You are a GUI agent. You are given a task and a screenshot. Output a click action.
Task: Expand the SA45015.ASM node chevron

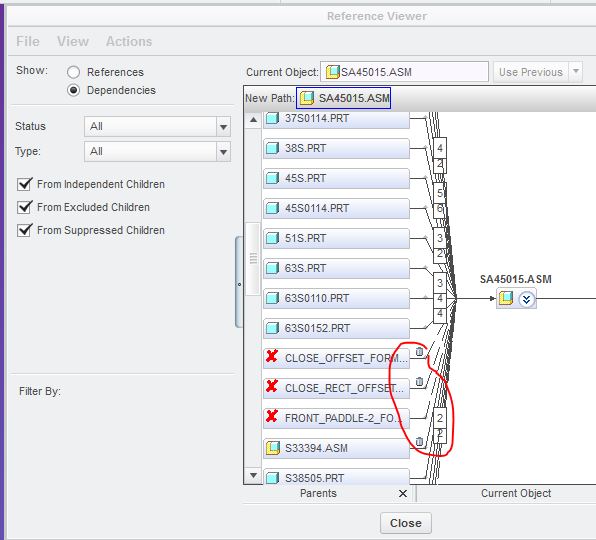tap(526, 299)
